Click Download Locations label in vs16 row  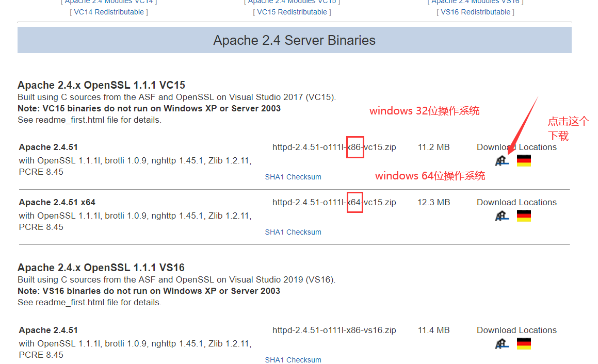pos(516,330)
